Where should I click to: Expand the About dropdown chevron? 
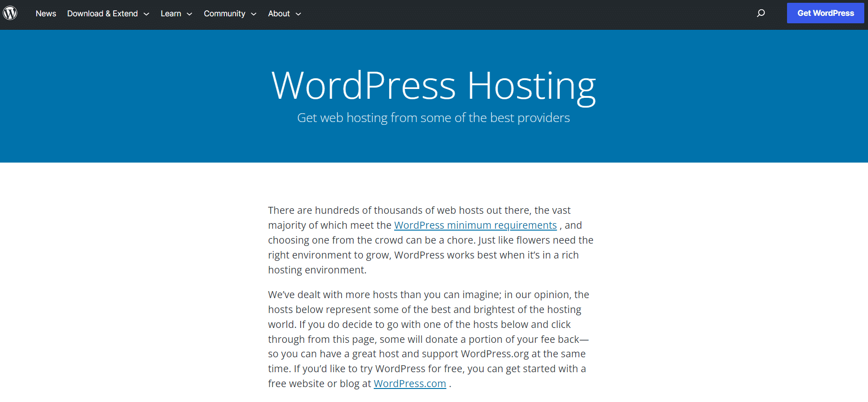(298, 14)
